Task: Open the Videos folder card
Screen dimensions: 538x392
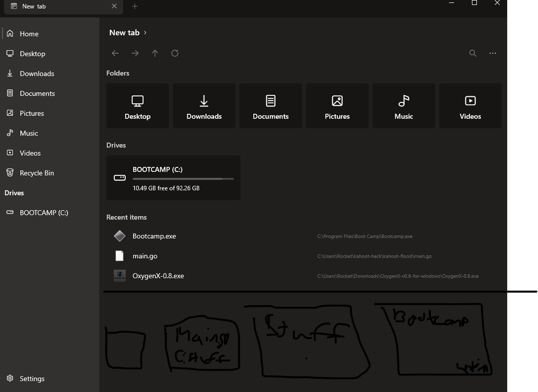Action: point(470,105)
